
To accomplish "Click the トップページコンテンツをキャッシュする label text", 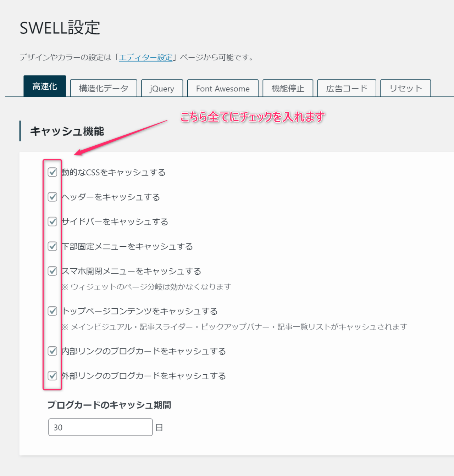I will pos(140,312).
